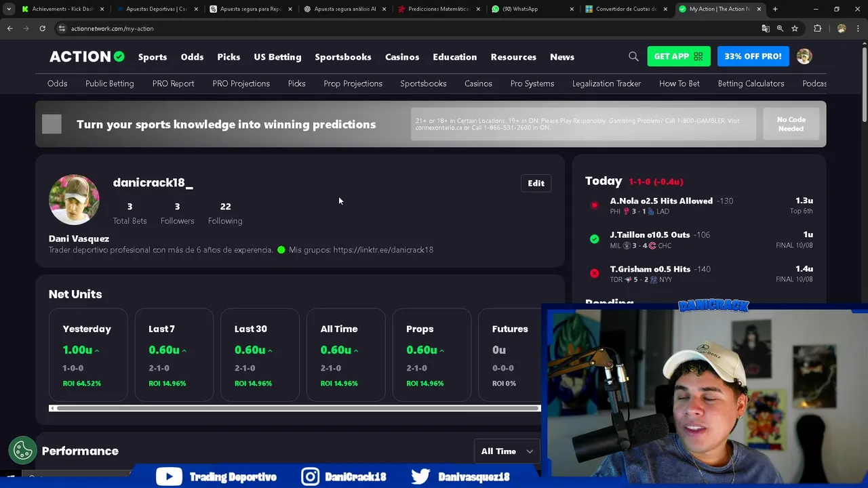Open Legalization Tracker link
Image resolution: width=868 pixels, height=488 pixels.
(607, 83)
